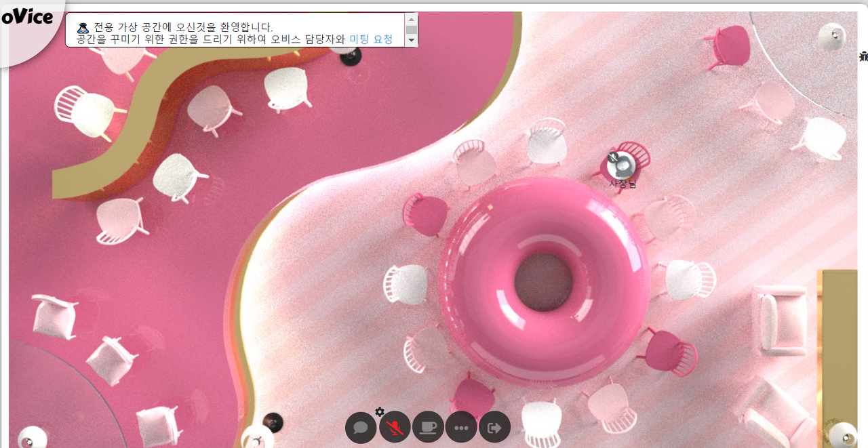Follow the 미팅 요청 link
Viewport: 868px width, 448px height.
pyautogui.click(x=371, y=39)
